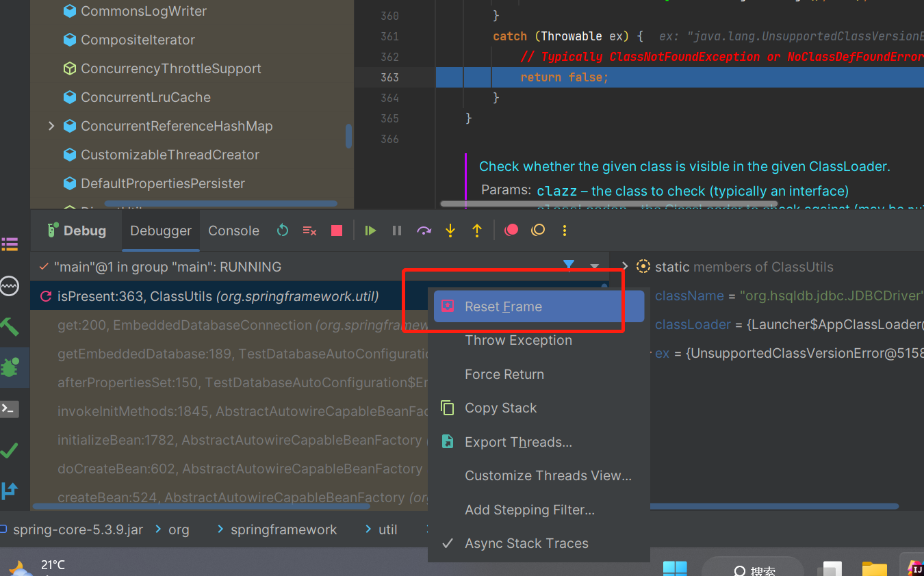
Task: Open the Terminal tool window icon
Action: (10, 409)
